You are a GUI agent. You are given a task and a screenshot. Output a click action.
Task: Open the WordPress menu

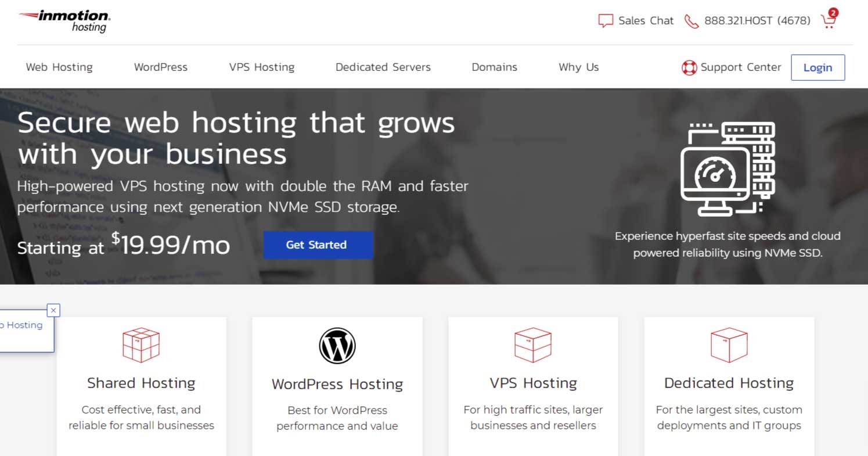coord(161,67)
